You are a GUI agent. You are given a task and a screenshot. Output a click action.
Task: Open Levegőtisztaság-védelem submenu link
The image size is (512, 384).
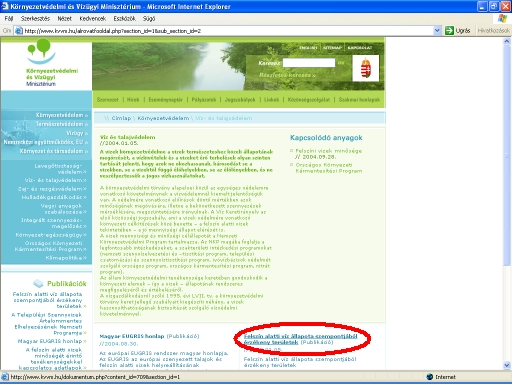60,169
